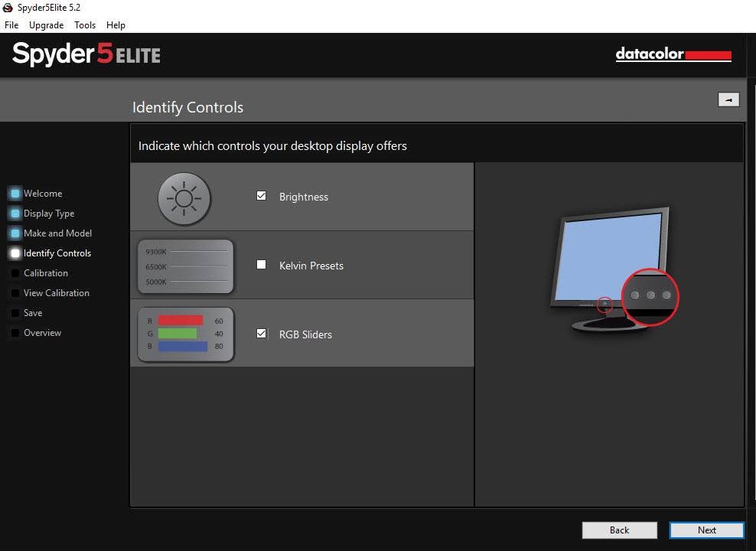Image resolution: width=756 pixels, height=551 pixels.
Task: Click the collapse panel button at top right
Action: (728, 99)
